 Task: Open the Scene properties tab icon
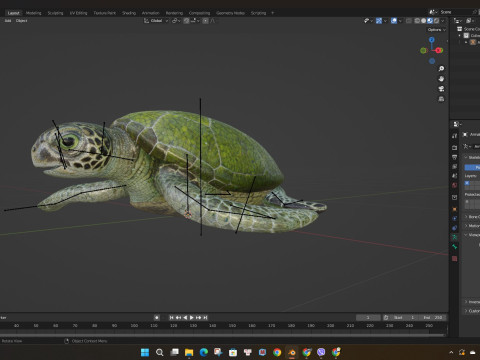pos(454,175)
